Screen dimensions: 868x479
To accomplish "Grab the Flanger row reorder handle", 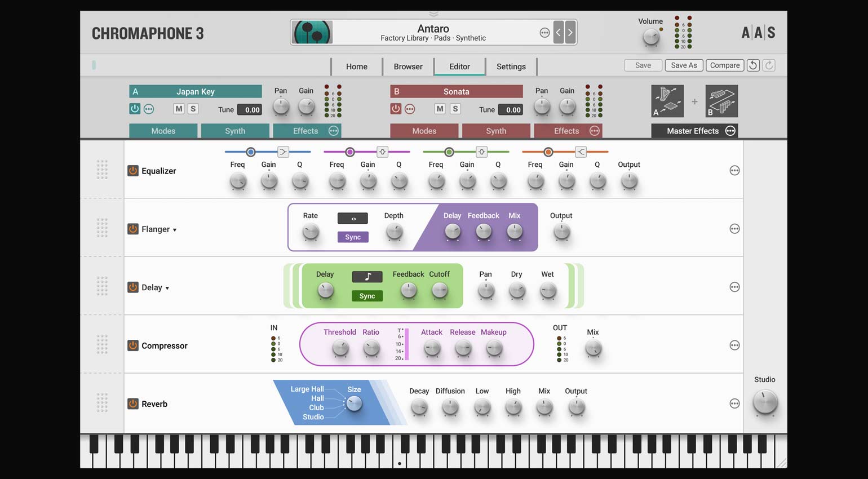I will tap(102, 228).
